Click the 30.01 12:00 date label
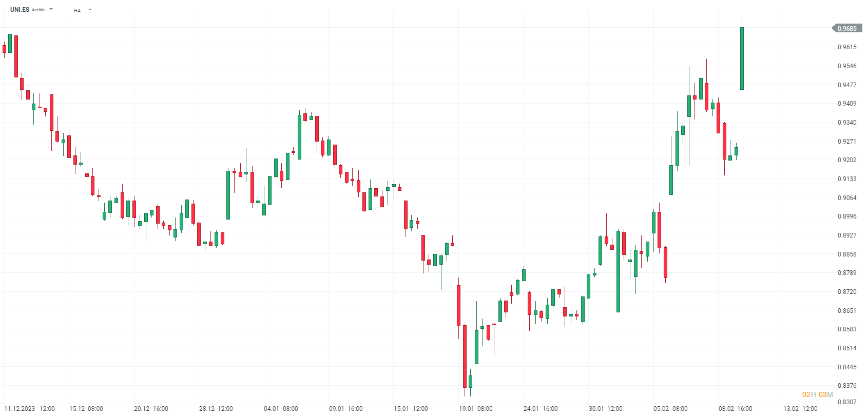The width and height of the screenshot is (868, 417). point(605,409)
